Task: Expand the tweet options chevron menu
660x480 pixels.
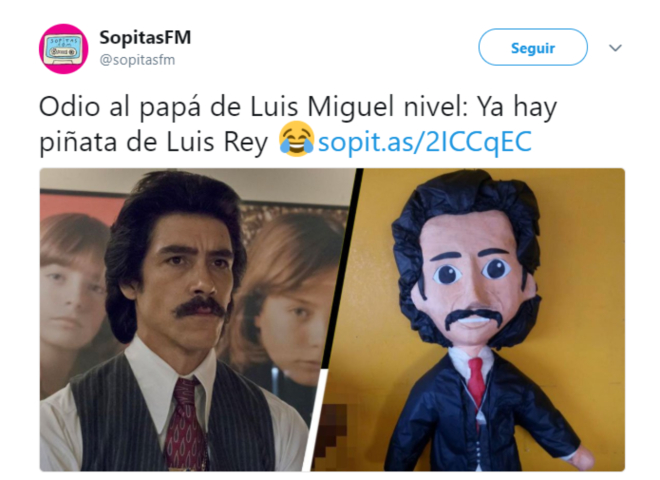Action: 615,48
